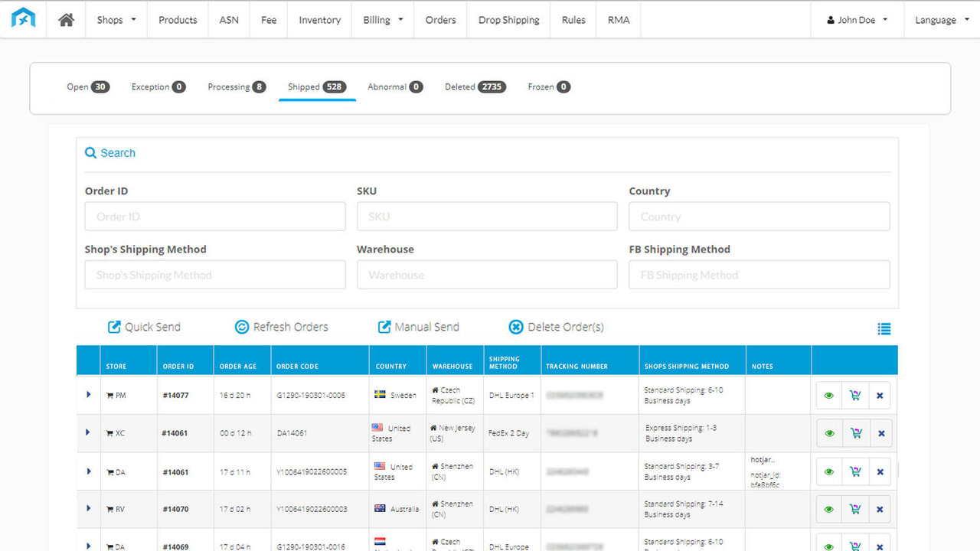Open the John Doe account dropdown

(x=855, y=20)
